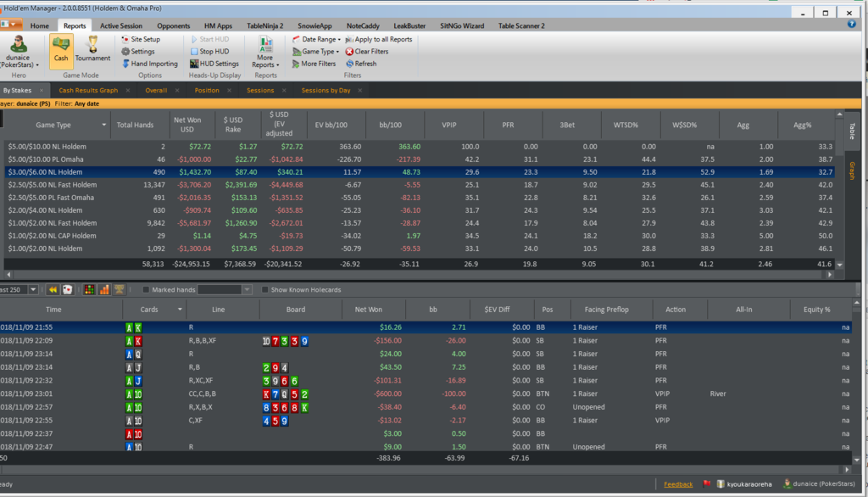Select $5.00/$10.00 PL Omaha row
This screenshot has height=497, width=868.
pyautogui.click(x=420, y=159)
